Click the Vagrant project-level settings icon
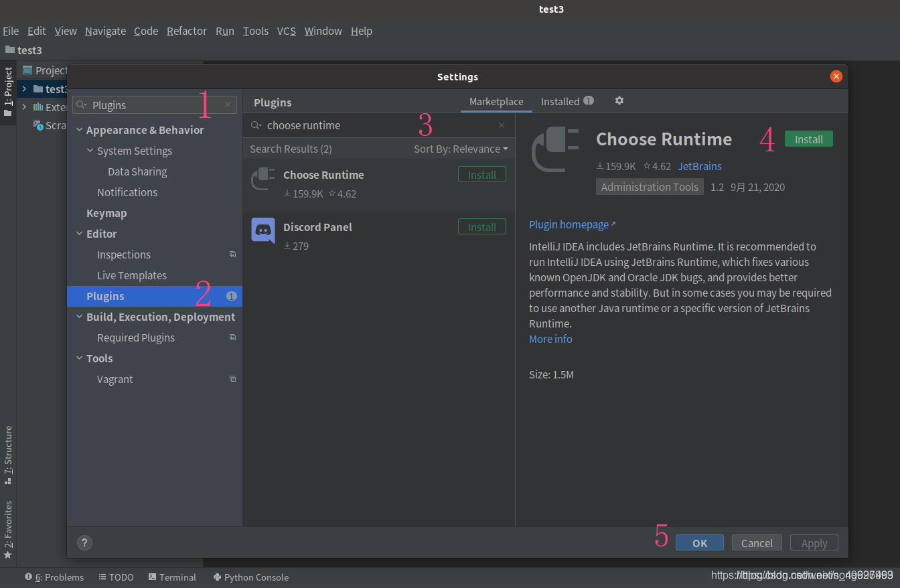Image resolution: width=900 pixels, height=588 pixels. [232, 379]
